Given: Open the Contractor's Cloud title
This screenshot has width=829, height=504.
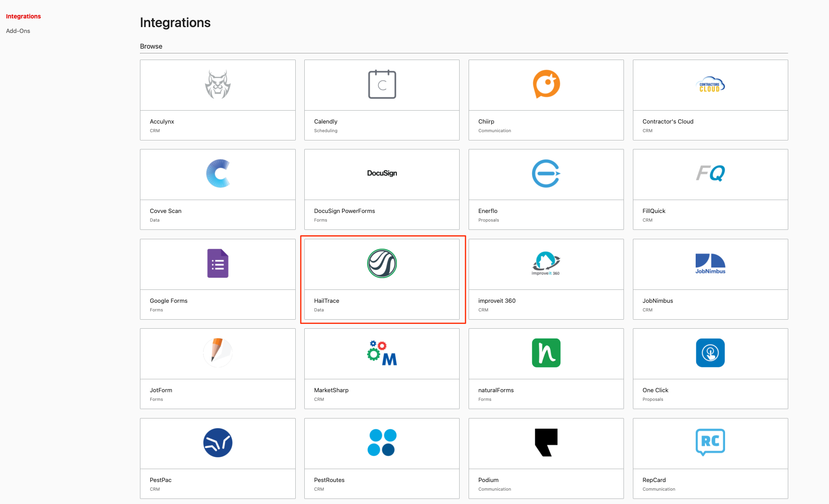Looking at the screenshot, I should click(668, 121).
